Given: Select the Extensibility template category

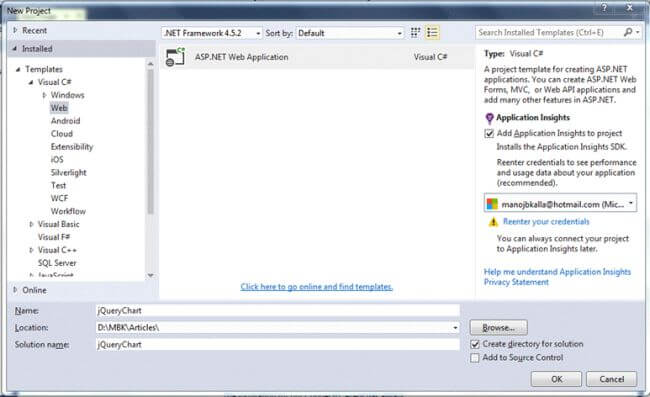Looking at the screenshot, I should [x=72, y=147].
